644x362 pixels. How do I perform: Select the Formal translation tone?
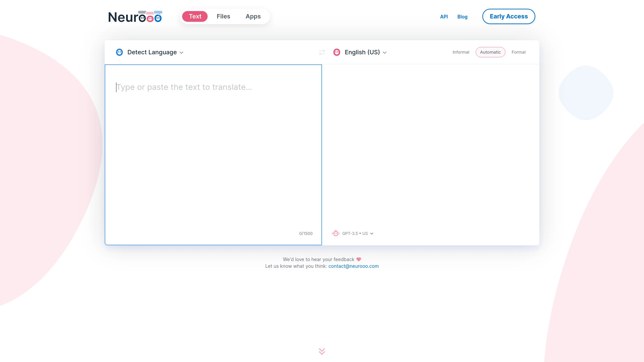[x=519, y=52]
